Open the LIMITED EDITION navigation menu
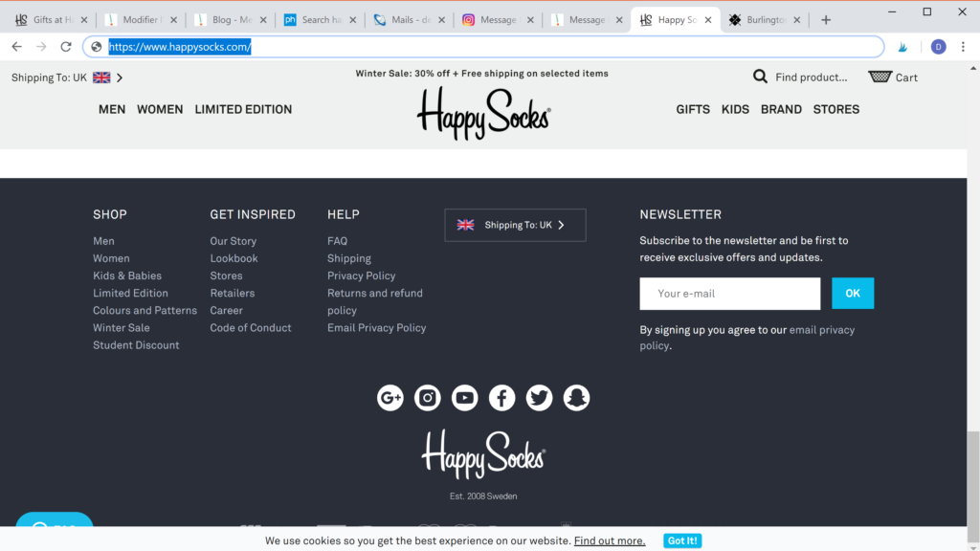 pos(243,109)
